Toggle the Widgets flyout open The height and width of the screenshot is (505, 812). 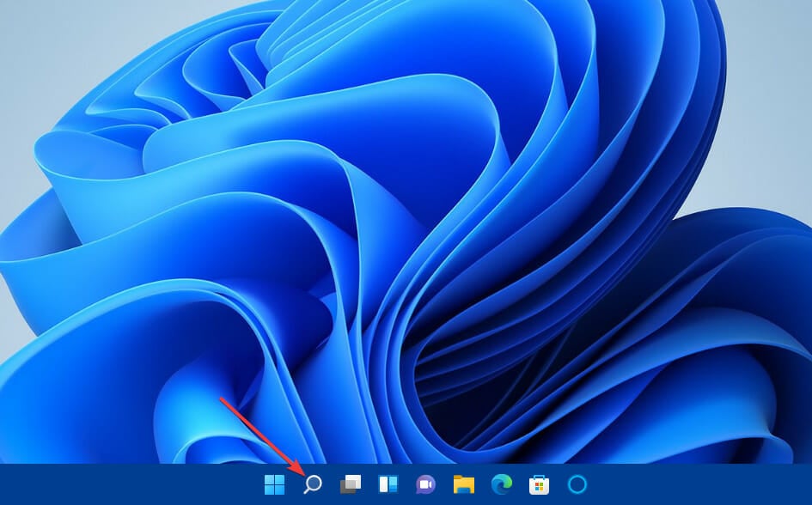point(388,485)
